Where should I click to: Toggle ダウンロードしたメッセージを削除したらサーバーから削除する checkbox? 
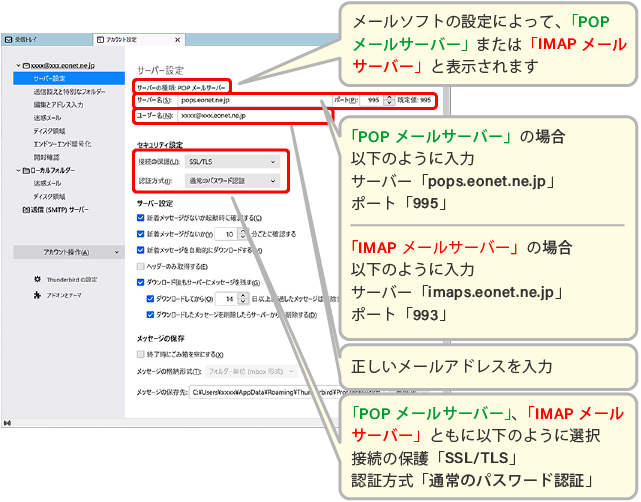point(150,314)
